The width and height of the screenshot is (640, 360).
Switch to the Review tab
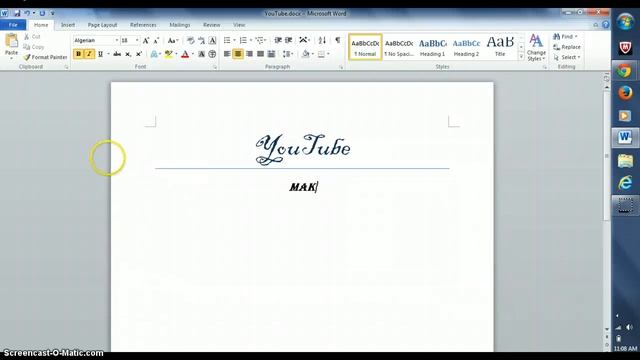211,25
